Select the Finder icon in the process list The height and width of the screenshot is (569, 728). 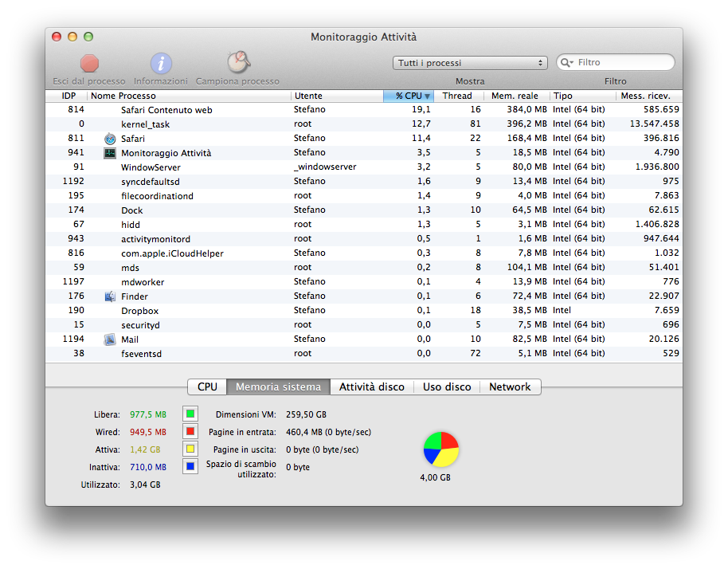(x=110, y=296)
